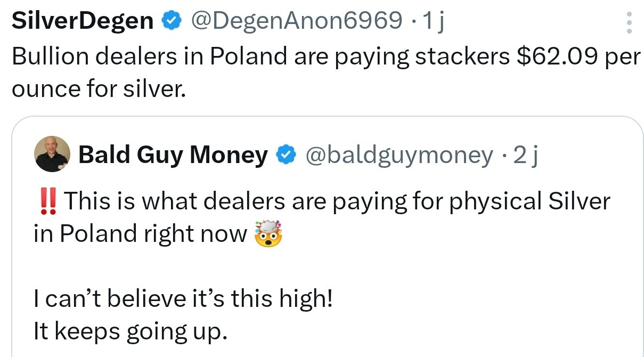Click "I can't believe it's this high!" line
The image size is (644, 357).
point(183,299)
